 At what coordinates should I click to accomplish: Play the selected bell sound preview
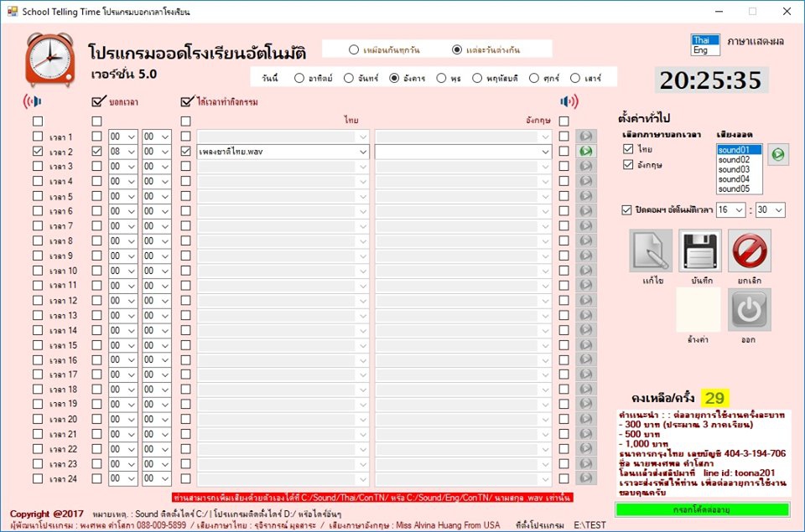click(x=778, y=154)
